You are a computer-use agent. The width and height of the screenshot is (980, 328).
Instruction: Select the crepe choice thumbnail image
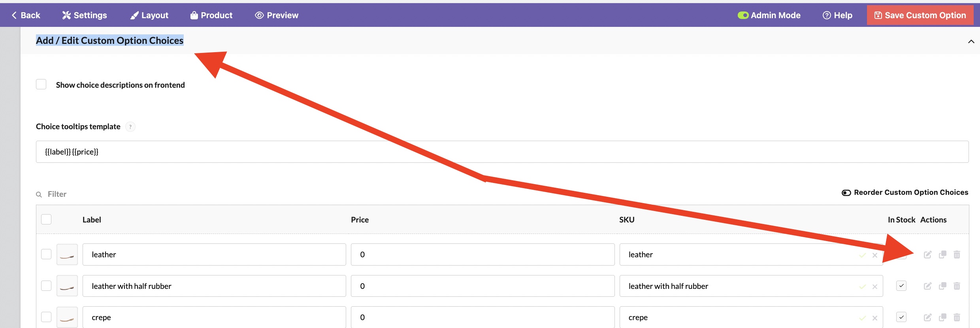pos(67,317)
